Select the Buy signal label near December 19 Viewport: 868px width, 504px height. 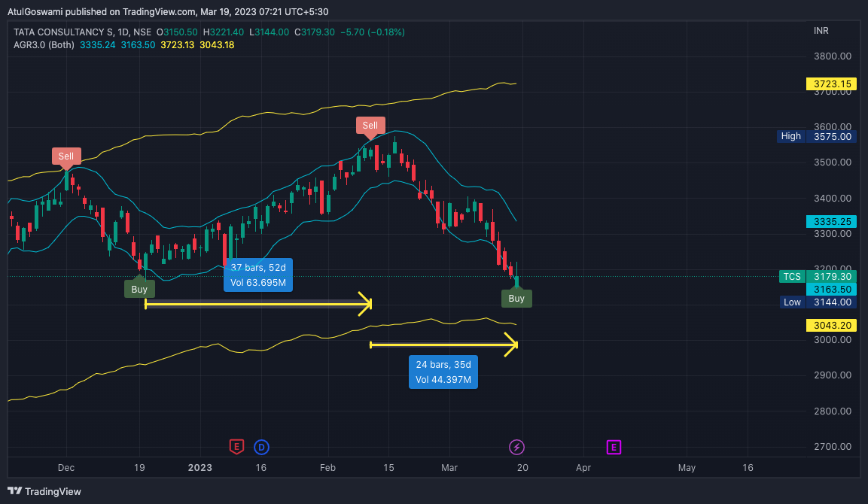coord(139,289)
